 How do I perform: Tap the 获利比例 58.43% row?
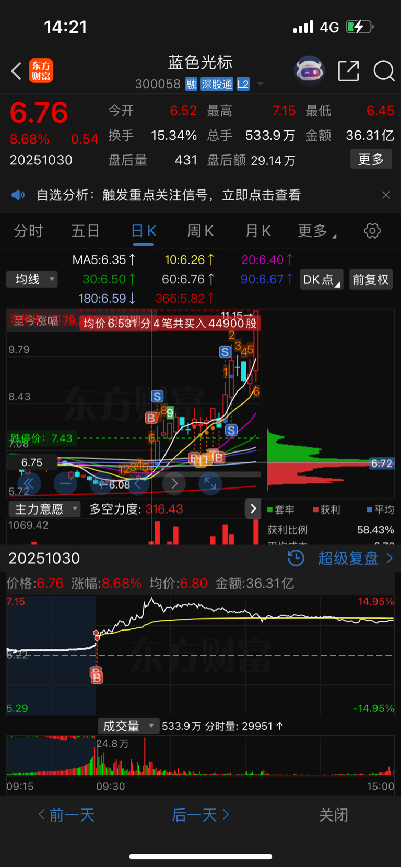pos(331,530)
